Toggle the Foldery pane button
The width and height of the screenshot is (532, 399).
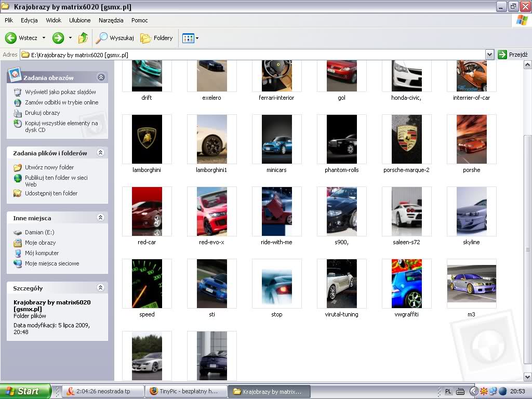tap(156, 38)
